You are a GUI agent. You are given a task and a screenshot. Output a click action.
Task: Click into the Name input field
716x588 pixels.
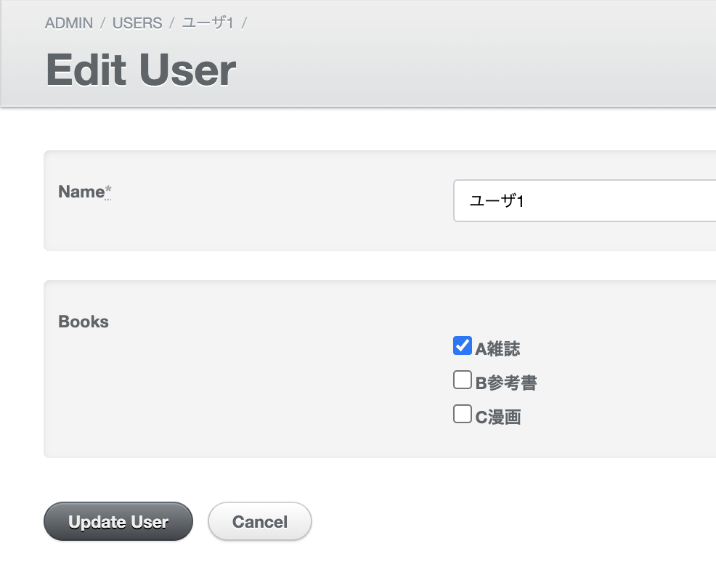click(585, 201)
